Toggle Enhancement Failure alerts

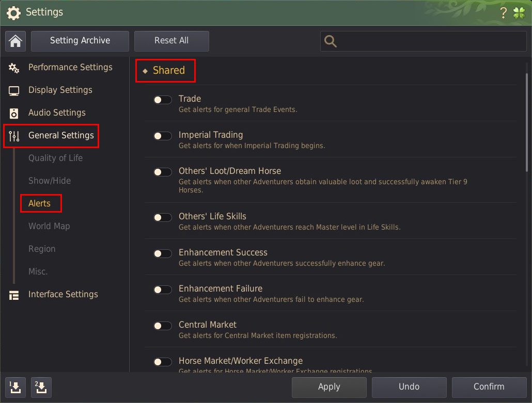pyautogui.click(x=163, y=289)
